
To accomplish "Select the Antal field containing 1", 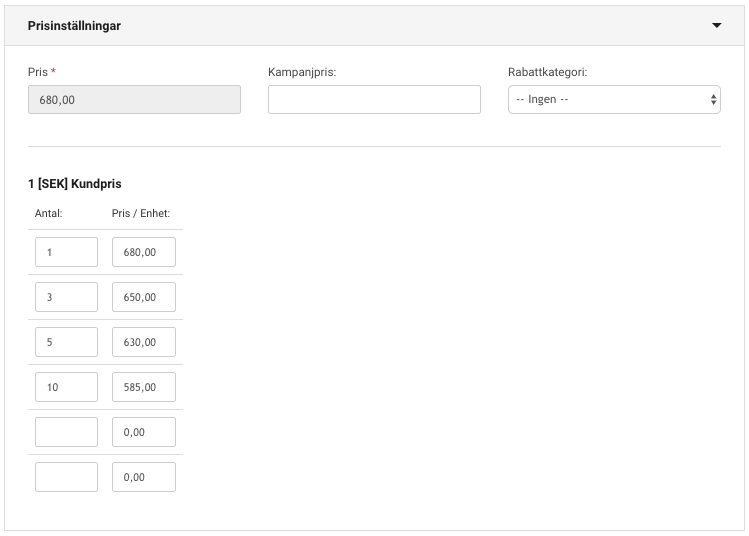I will click(x=66, y=252).
